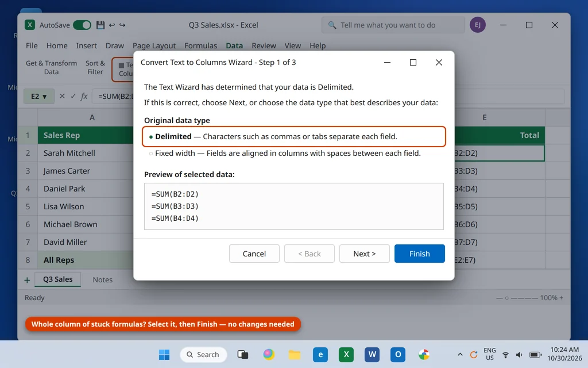Viewport: 588px width, 368px height.
Task: Open the Review tab
Action: pyautogui.click(x=264, y=45)
